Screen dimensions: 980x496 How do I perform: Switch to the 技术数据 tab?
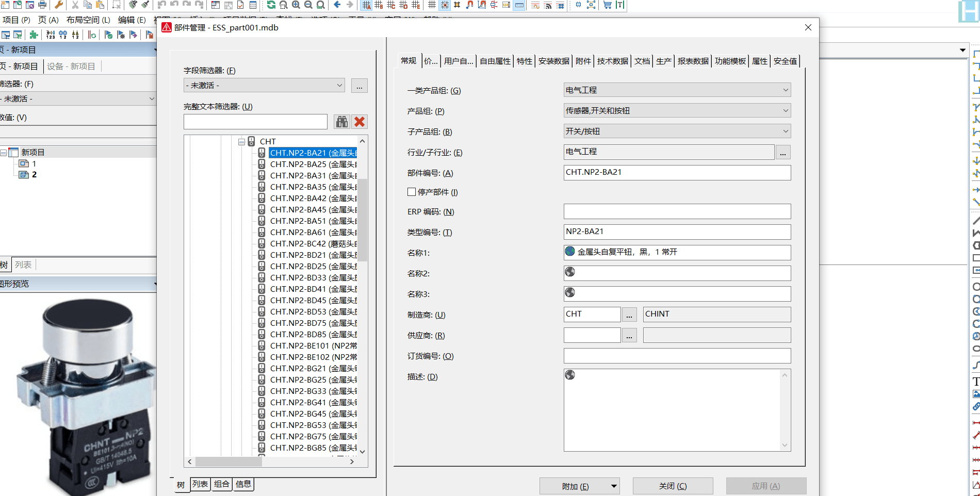(x=612, y=60)
